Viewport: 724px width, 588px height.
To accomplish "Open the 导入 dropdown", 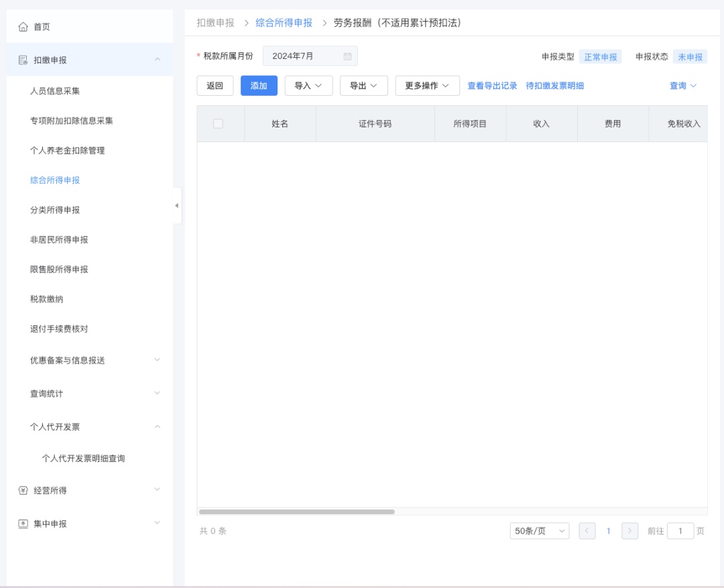I will [308, 86].
